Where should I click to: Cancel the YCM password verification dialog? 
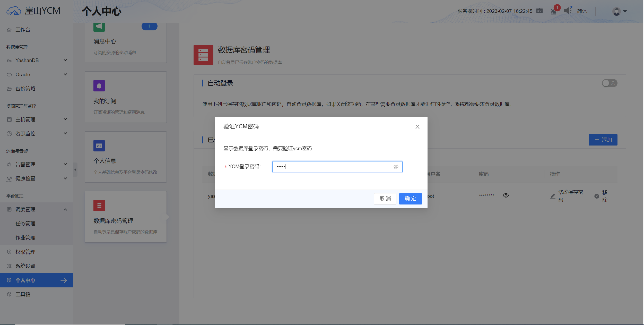385,199
